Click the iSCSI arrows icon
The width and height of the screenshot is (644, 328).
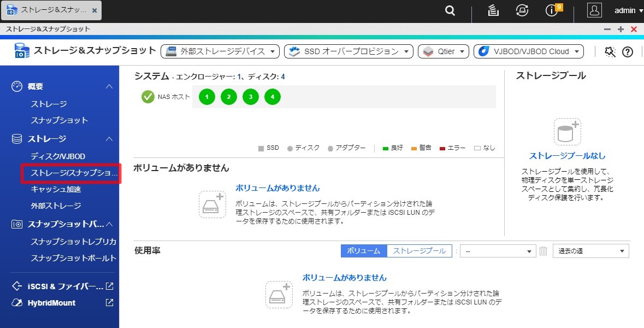point(17,286)
